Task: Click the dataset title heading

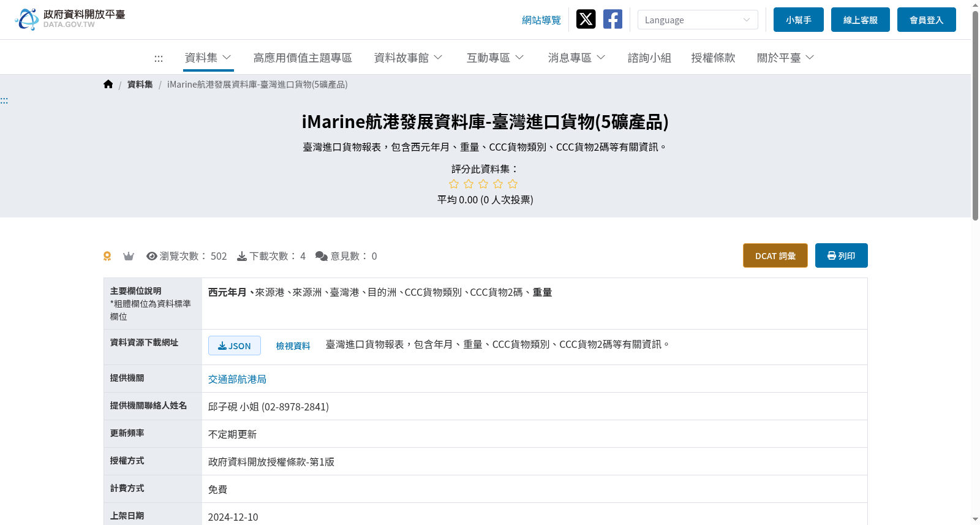Action: point(485,122)
